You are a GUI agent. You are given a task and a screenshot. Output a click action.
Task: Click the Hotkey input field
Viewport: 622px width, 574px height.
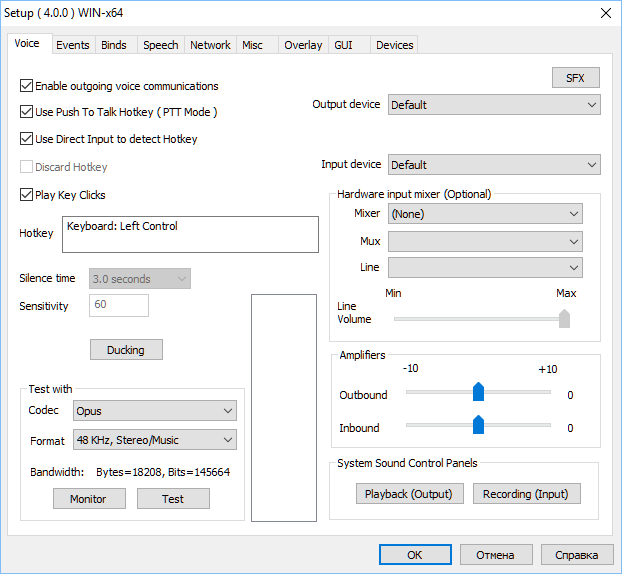coord(190,234)
